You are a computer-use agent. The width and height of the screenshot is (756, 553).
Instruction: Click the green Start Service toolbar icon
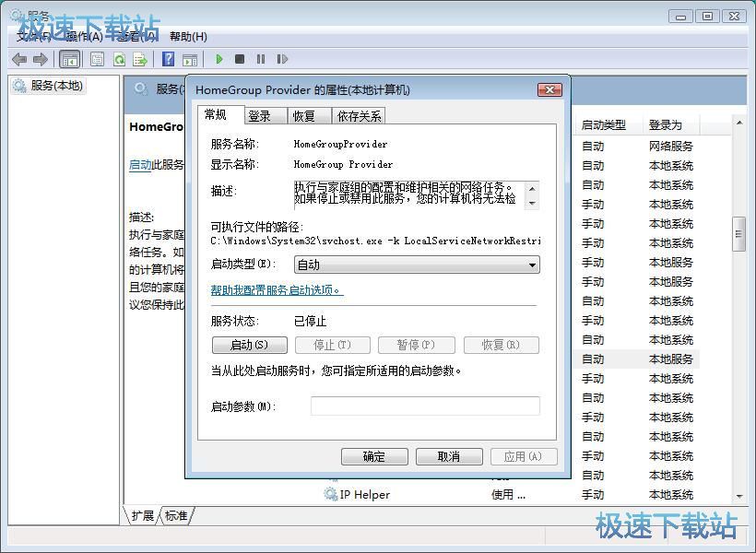(219, 59)
